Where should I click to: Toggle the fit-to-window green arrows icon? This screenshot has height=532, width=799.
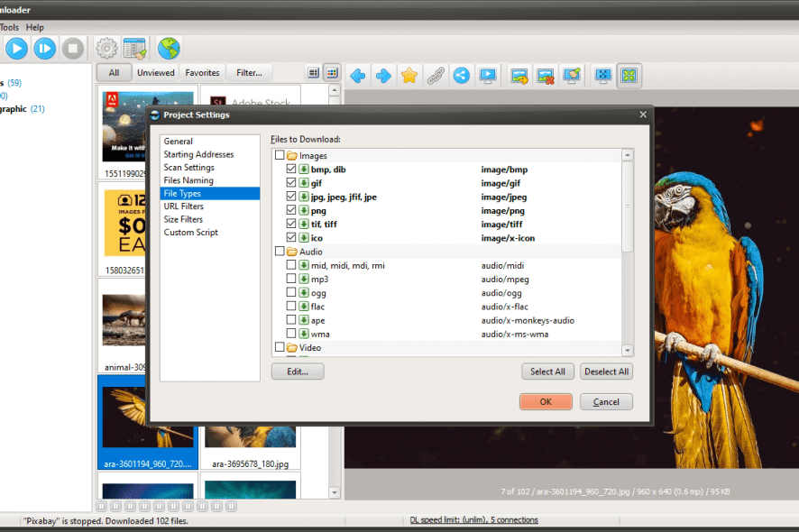pyautogui.click(x=629, y=76)
